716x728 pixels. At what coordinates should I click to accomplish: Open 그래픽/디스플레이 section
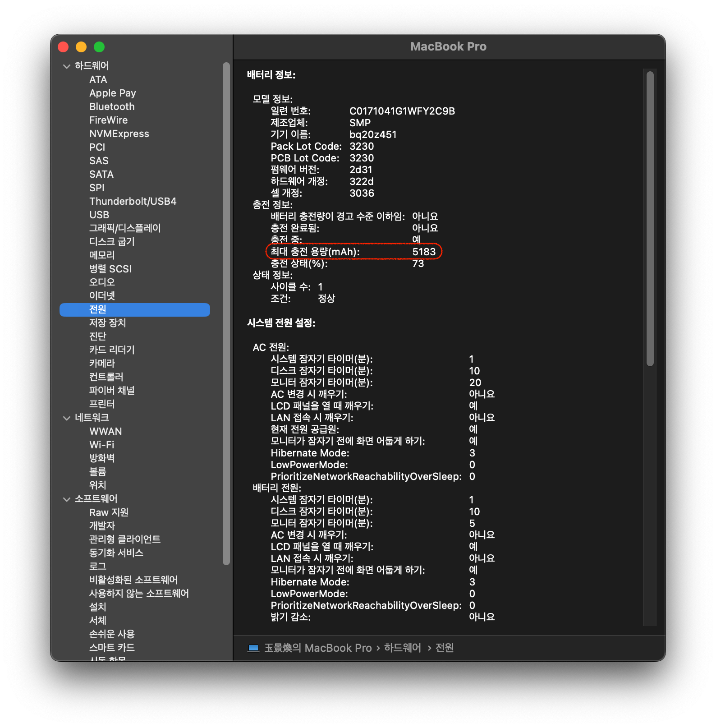[x=125, y=228]
